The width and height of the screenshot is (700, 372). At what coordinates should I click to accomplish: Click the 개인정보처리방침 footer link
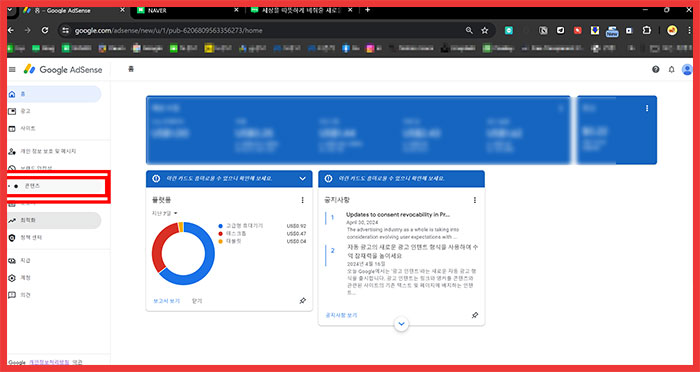[x=49, y=363]
